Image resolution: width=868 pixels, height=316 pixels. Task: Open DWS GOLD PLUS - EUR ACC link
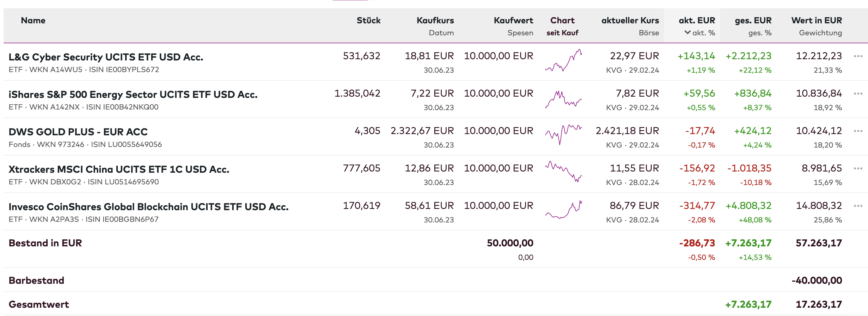click(78, 132)
